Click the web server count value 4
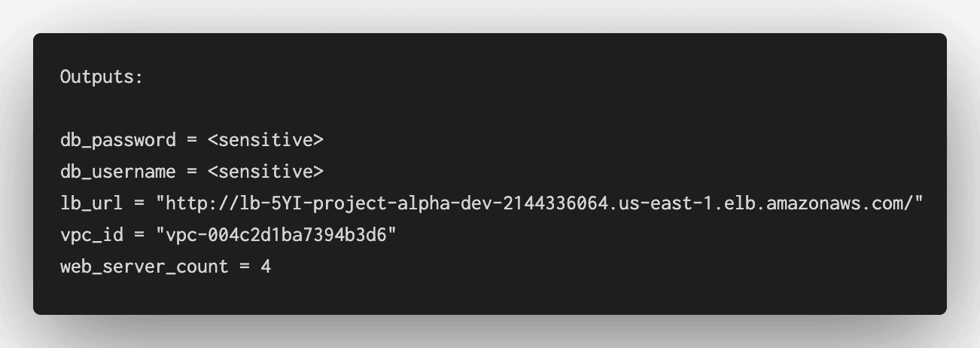980x348 pixels. click(x=266, y=267)
